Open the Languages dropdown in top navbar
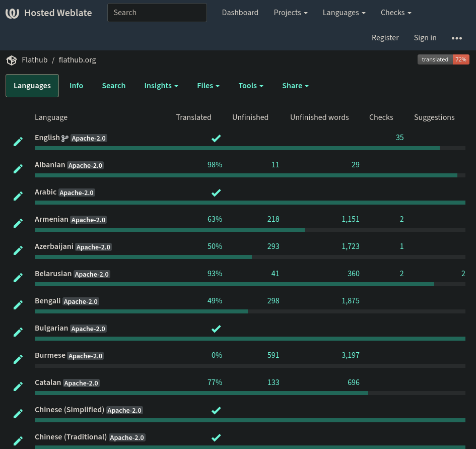The height and width of the screenshot is (449, 476). 344,13
